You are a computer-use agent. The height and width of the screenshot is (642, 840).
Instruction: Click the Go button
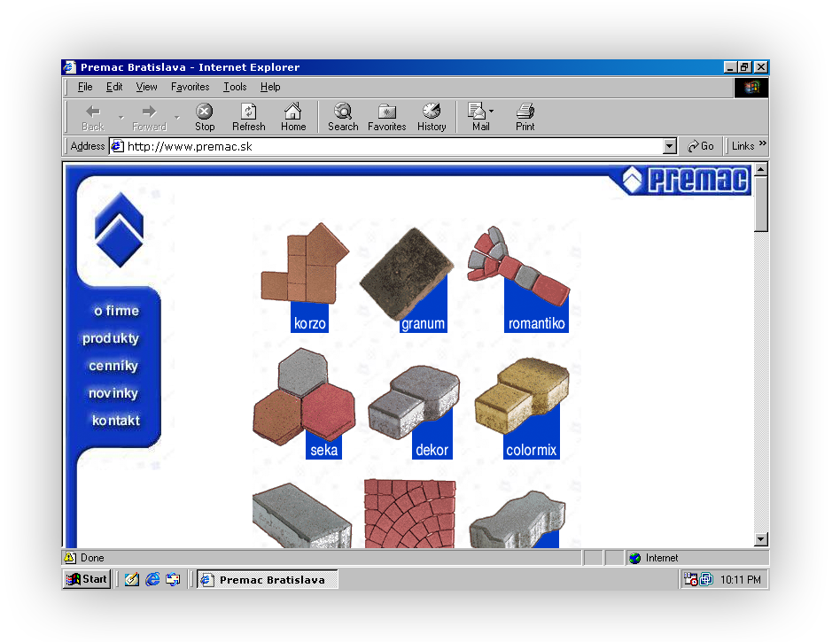tap(701, 146)
